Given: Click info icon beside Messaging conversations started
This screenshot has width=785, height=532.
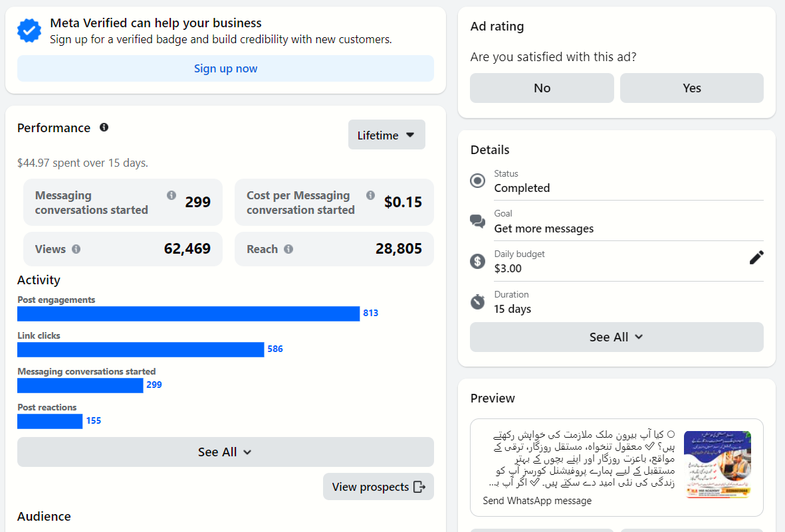Looking at the screenshot, I should tap(171, 195).
